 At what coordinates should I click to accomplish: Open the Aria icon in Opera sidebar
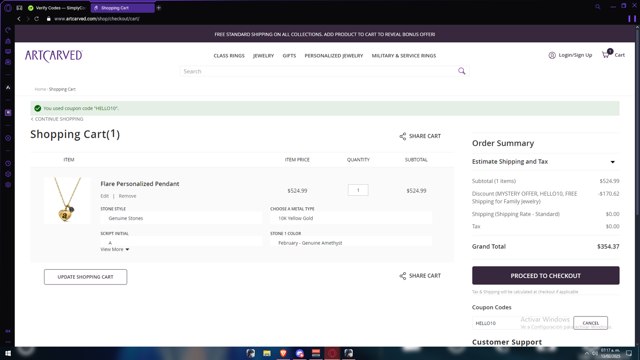click(8, 87)
